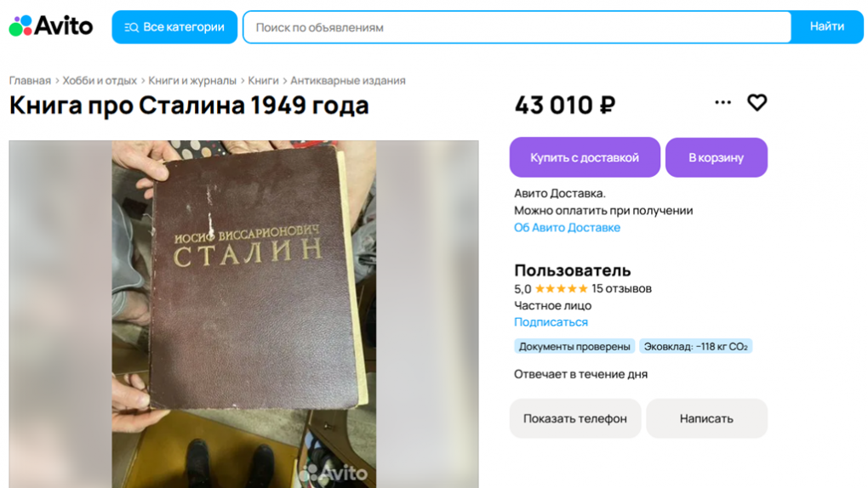The image size is (868, 488).
Task: Click "Написать" to message seller
Action: tap(706, 418)
